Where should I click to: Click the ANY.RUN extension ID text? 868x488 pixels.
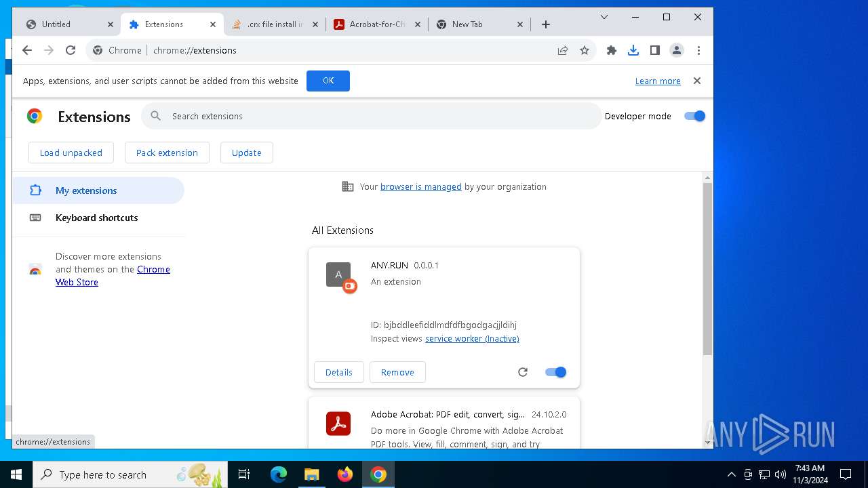coord(443,325)
